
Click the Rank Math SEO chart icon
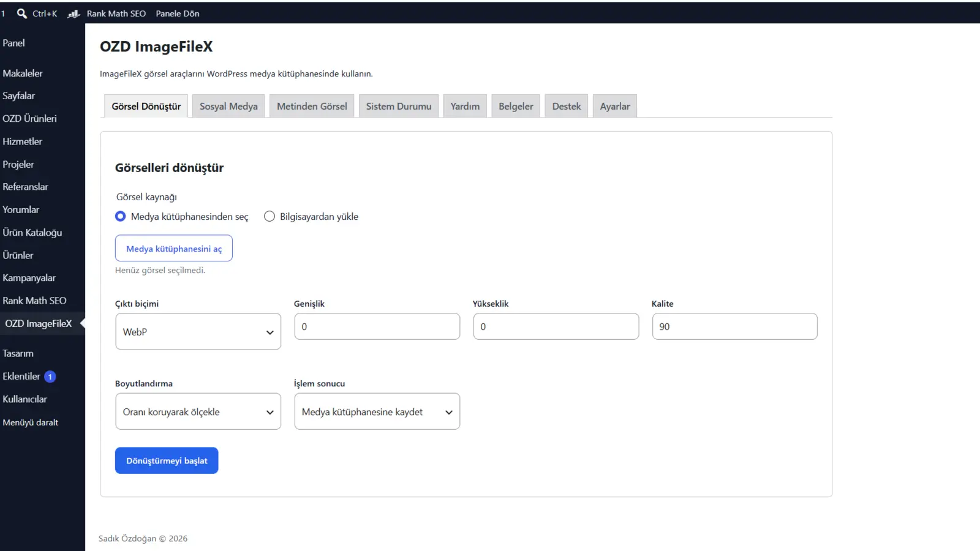(x=74, y=13)
